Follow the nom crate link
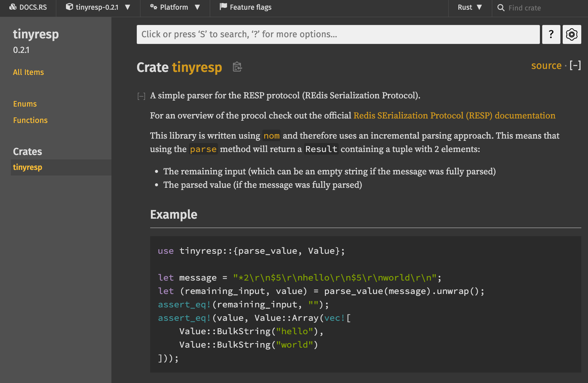Screen dimensions: 588x383 pyautogui.click(x=271, y=136)
